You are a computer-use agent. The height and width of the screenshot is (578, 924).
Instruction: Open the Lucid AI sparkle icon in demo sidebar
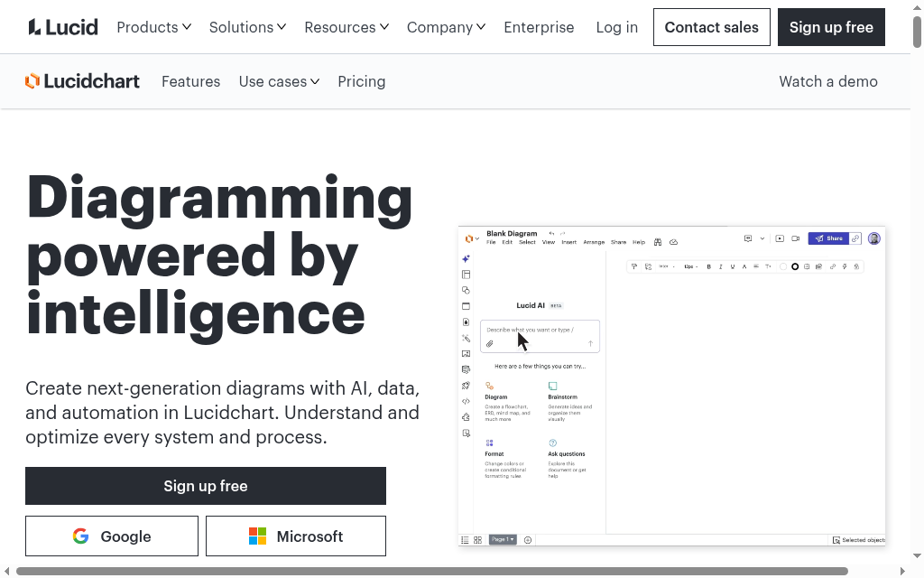pos(467,259)
